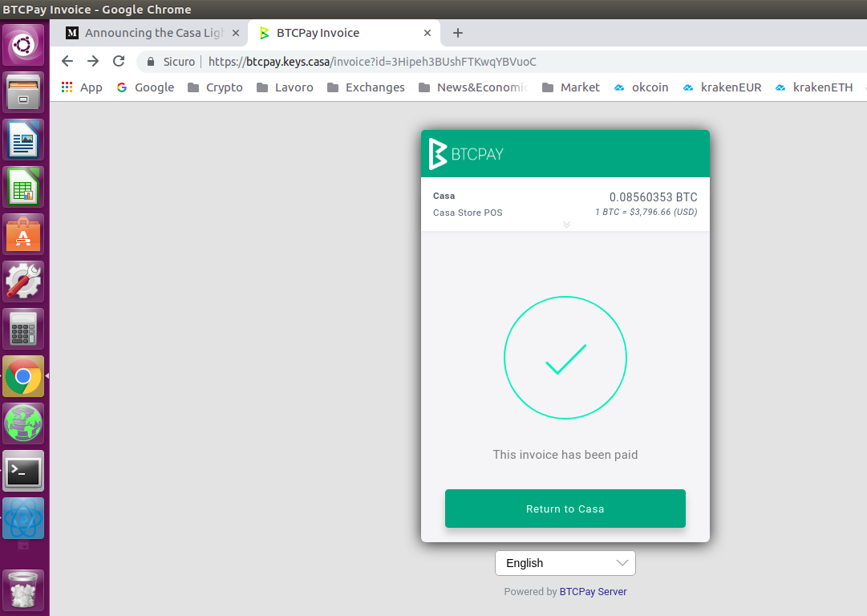The height and width of the screenshot is (616, 867).
Task: Launch LibreOffice Calc from the dock
Action: pyautogui.click(x=23, y=187)
